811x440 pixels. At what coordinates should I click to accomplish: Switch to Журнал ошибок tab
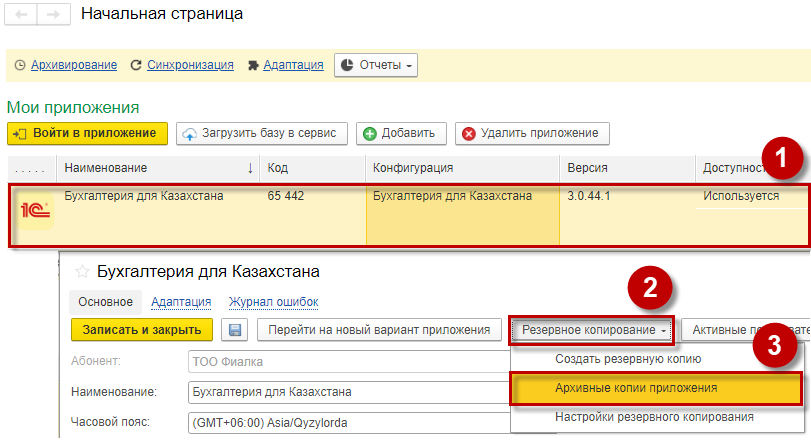pyautogui.click(x=274, y=302)
